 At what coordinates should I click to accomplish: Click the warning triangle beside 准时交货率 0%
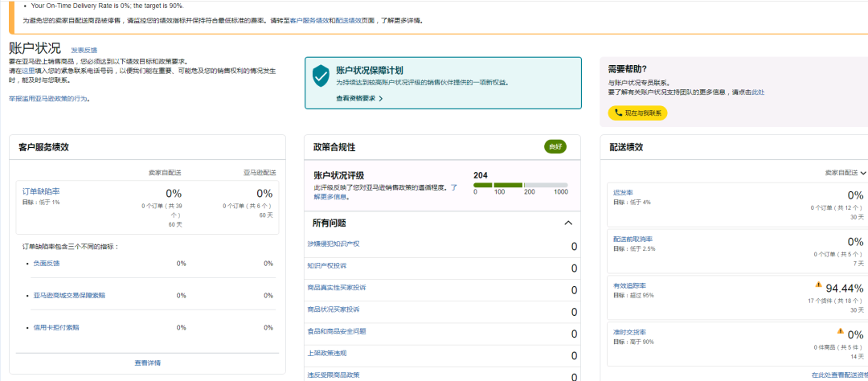click(841, 331)
